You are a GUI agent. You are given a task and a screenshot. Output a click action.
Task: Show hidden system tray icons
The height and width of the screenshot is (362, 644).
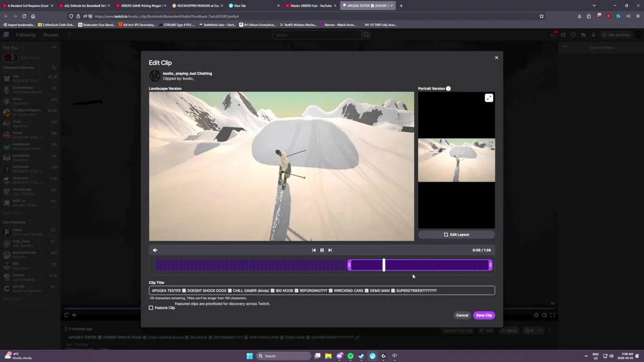click(586, 356)
